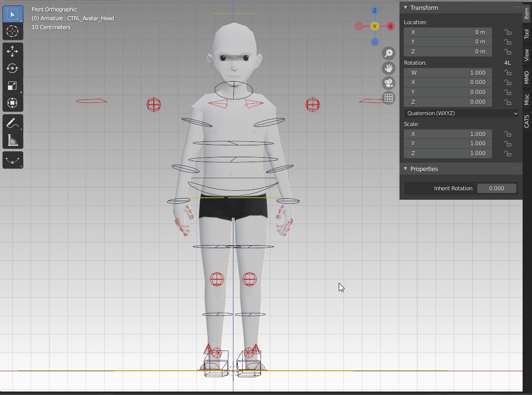This screenshot has width=532, height=395.
Task: Collapse the Properties panel
Action: pos(405,169)
